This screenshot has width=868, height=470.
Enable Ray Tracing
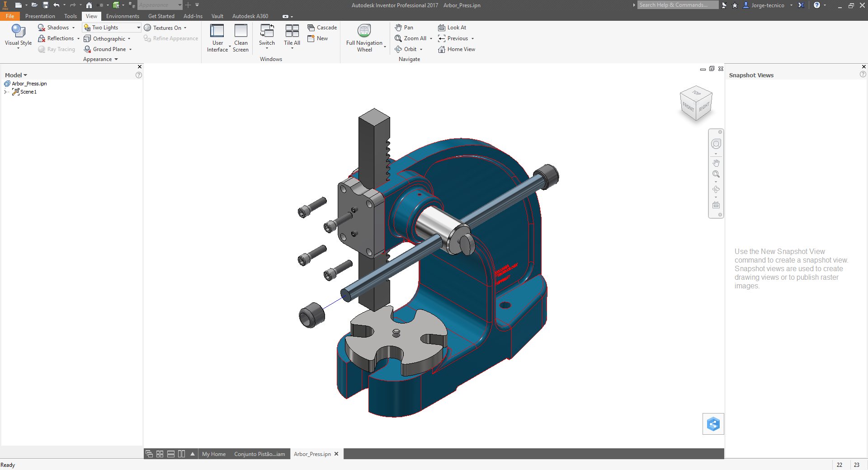57,49
